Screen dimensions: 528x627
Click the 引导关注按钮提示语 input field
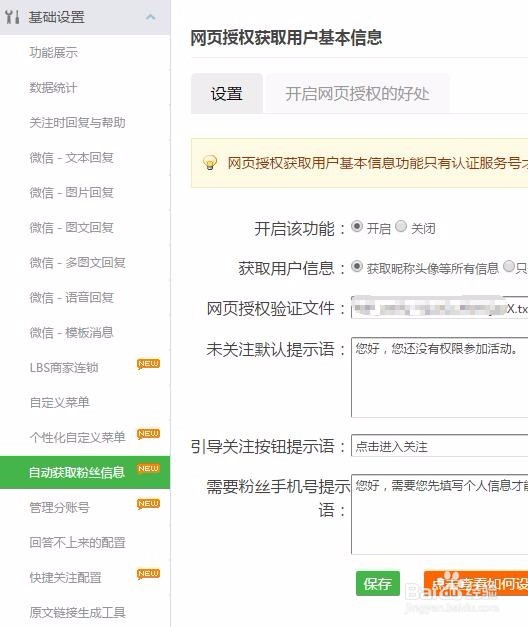[440, 445]
